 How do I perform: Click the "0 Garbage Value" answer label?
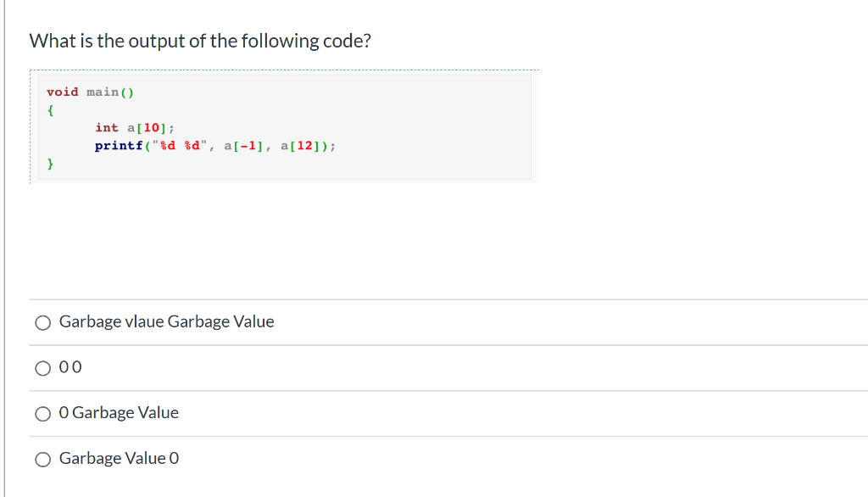pos(119,413)
